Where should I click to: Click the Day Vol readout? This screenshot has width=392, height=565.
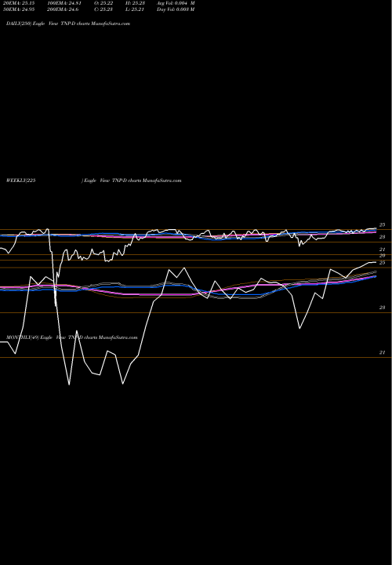[x=176, y=9]
